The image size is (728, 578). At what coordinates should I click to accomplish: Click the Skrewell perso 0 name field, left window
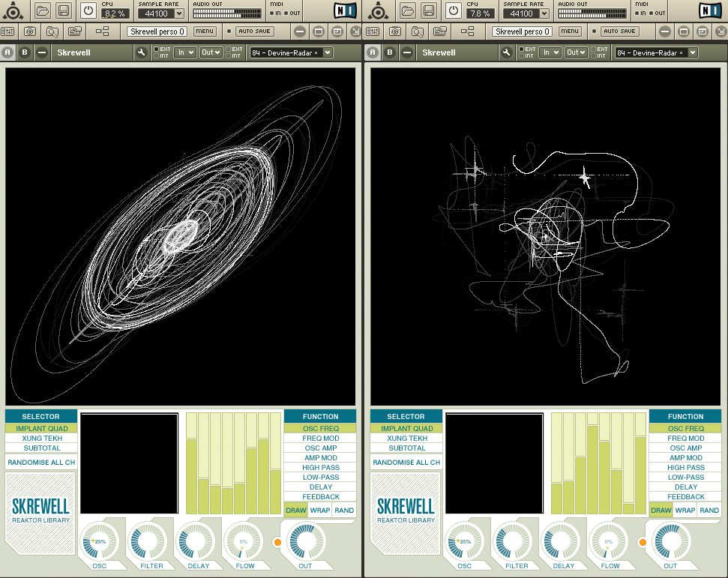[x=157, y=31]
